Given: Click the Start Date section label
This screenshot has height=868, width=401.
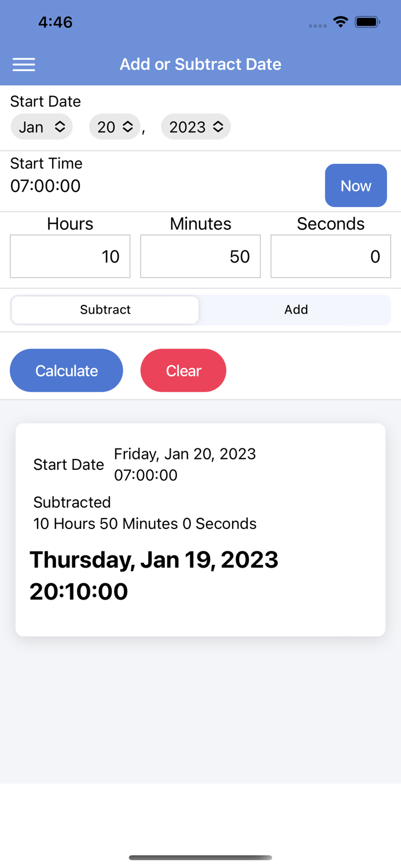Looking at the screenshot, I should pyautogui.click(x=45, y=101).
